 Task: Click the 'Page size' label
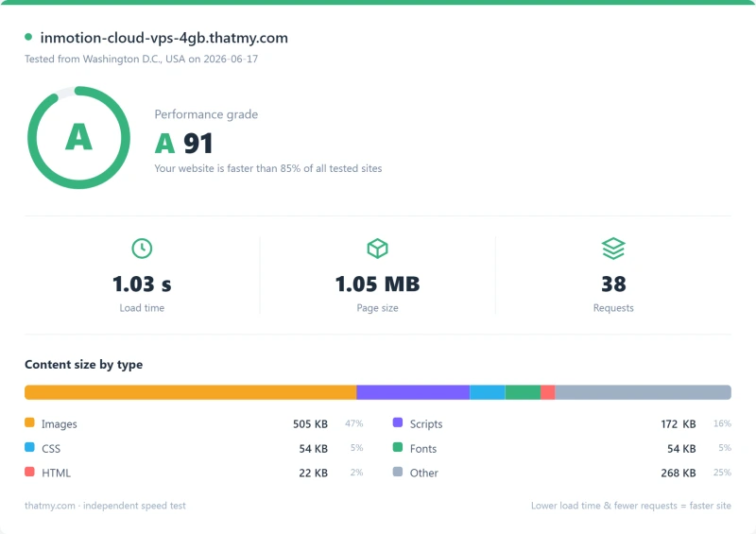click(377, 308)
